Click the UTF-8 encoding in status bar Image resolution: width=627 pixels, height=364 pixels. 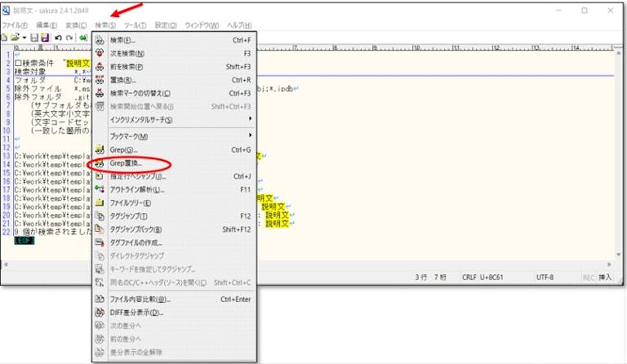[545, 277]
